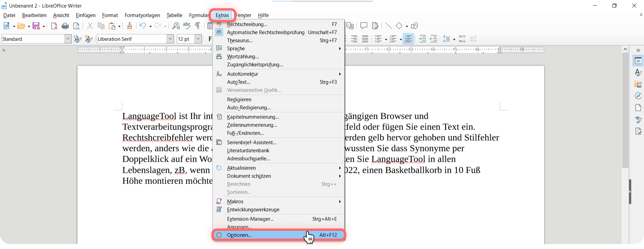644x249 pixels.
Task: Choose Serienbrief-Assistent... menu entry
Action: [x=278, y=142]
